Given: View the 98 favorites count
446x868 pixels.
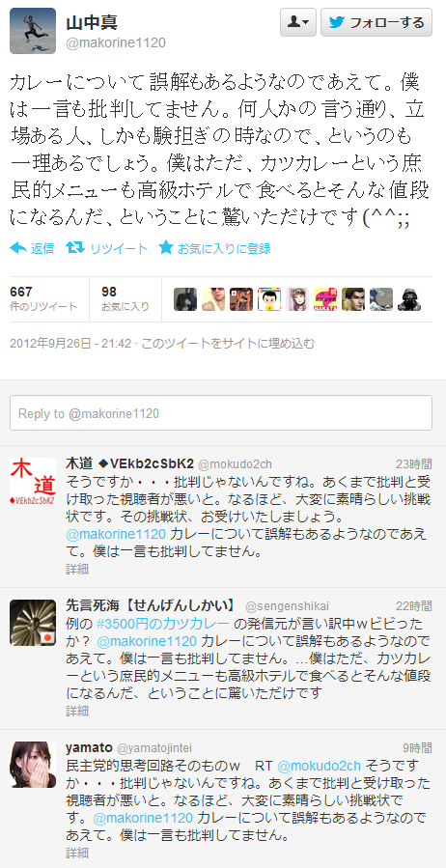Looking at the screenshot, I should (125, 298).
